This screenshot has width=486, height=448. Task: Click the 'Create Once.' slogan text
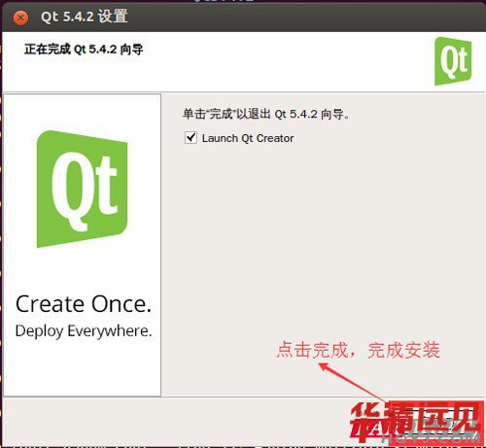click(84, 304)
